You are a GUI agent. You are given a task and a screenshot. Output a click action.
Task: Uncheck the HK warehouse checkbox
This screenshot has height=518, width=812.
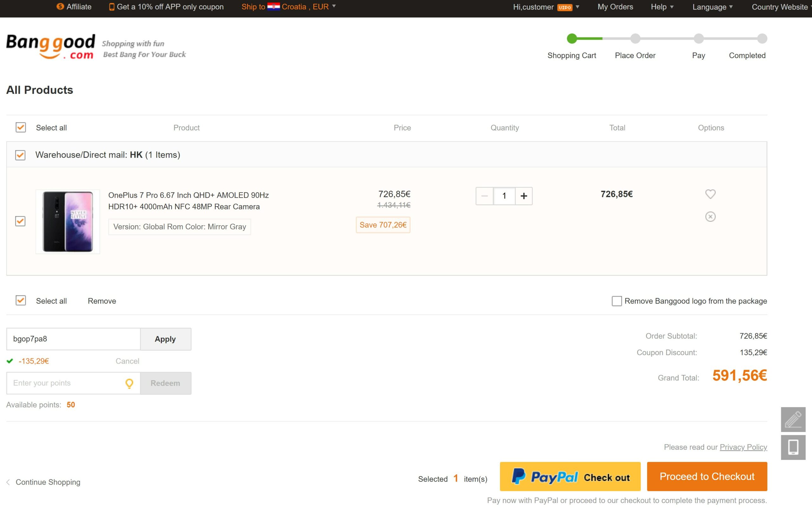point(20,155)
